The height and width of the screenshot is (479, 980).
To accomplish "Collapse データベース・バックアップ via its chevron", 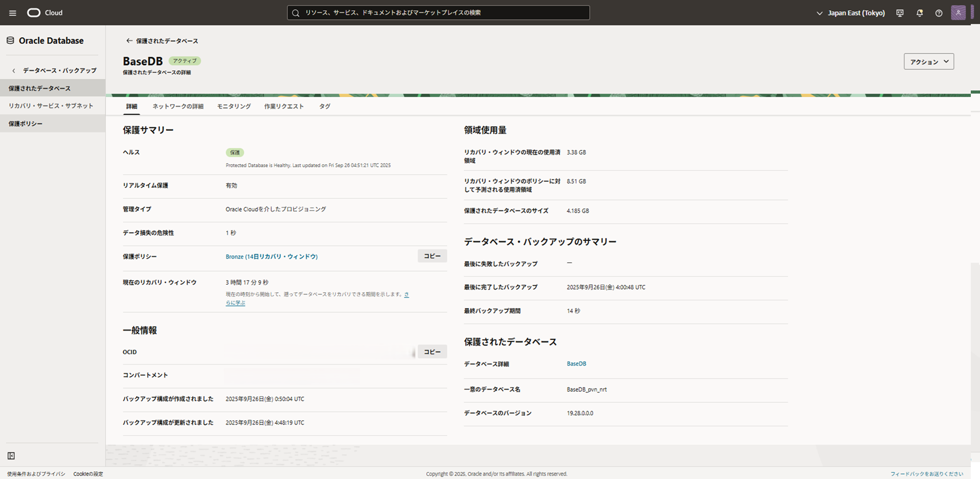I will point(13,70).
